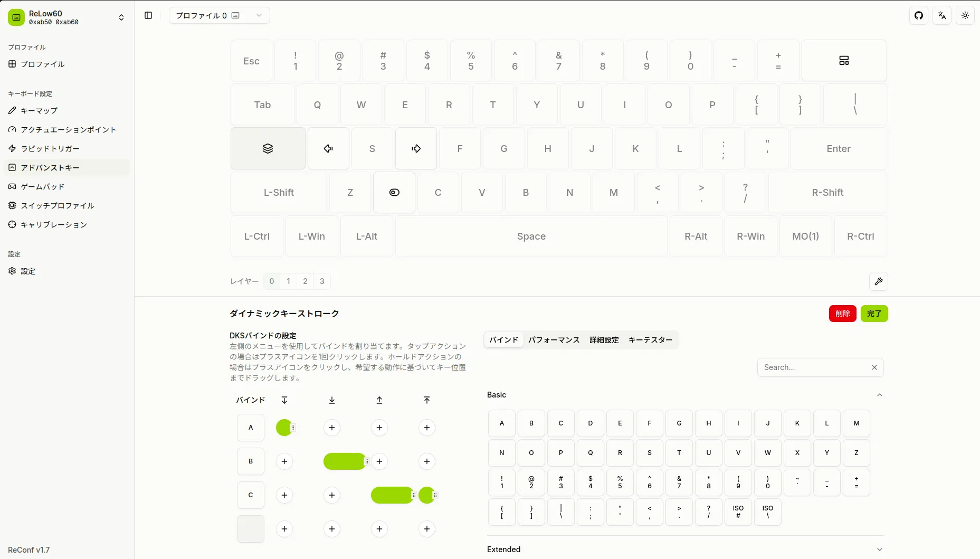The image size is (980, 559).
Task: Open アクチュエーションポイント in the sidebar
Action: (x=66, y=129)
